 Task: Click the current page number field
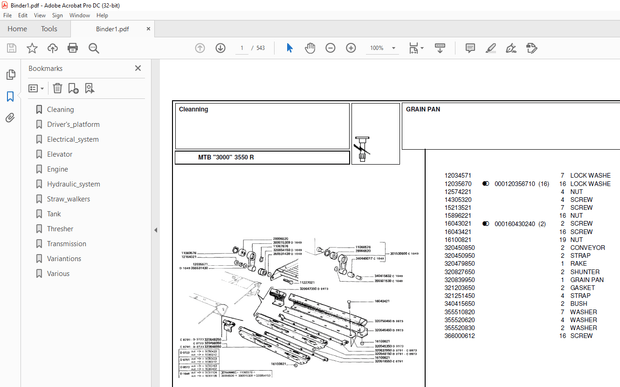(242, 48)
